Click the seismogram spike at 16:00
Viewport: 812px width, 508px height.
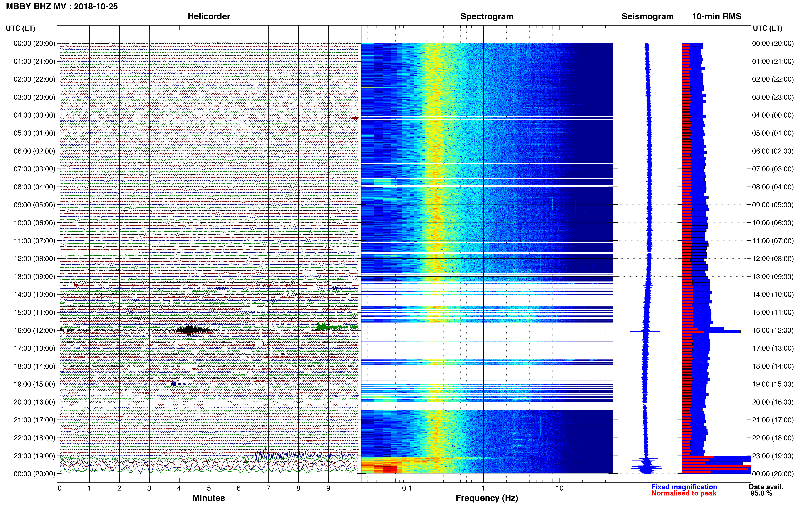(x=645, y=331)
